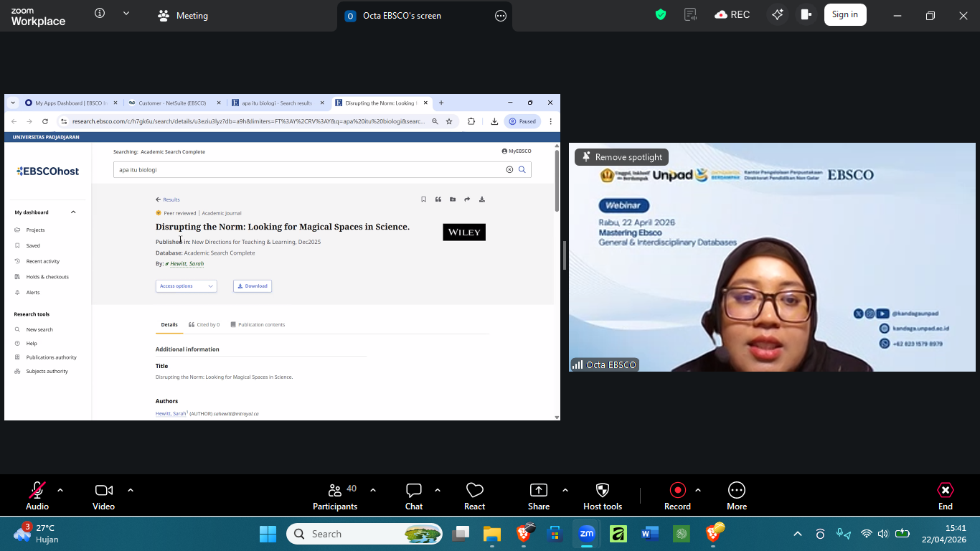Bookmark page with the star icon in address bar
The image size is (980, 551).
[449, 121]
